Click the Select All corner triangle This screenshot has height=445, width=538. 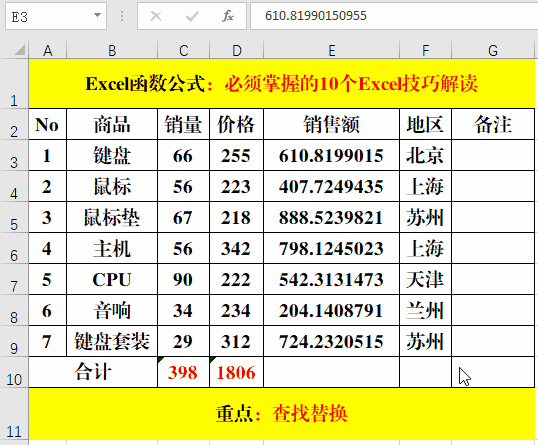[19, 50]
